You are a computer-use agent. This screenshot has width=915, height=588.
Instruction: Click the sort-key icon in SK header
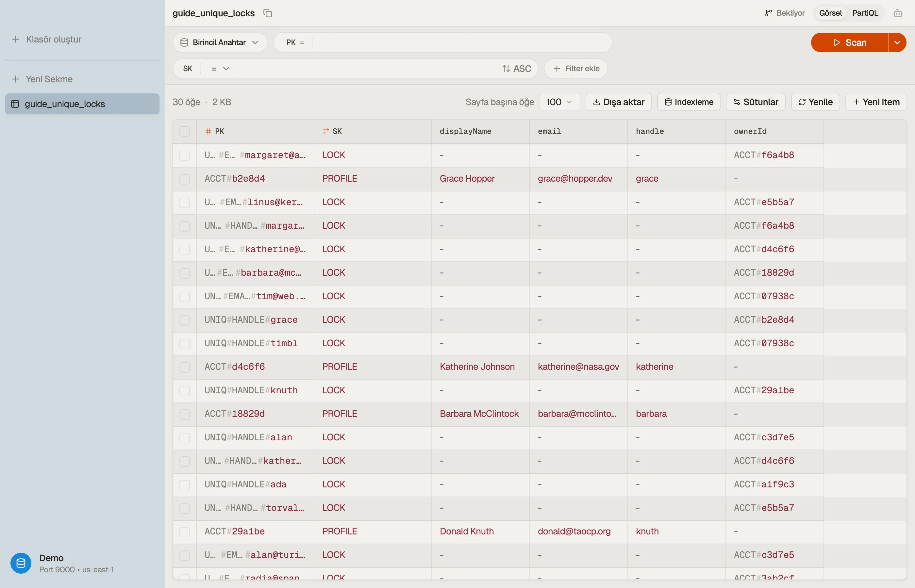tap(326, 131)
